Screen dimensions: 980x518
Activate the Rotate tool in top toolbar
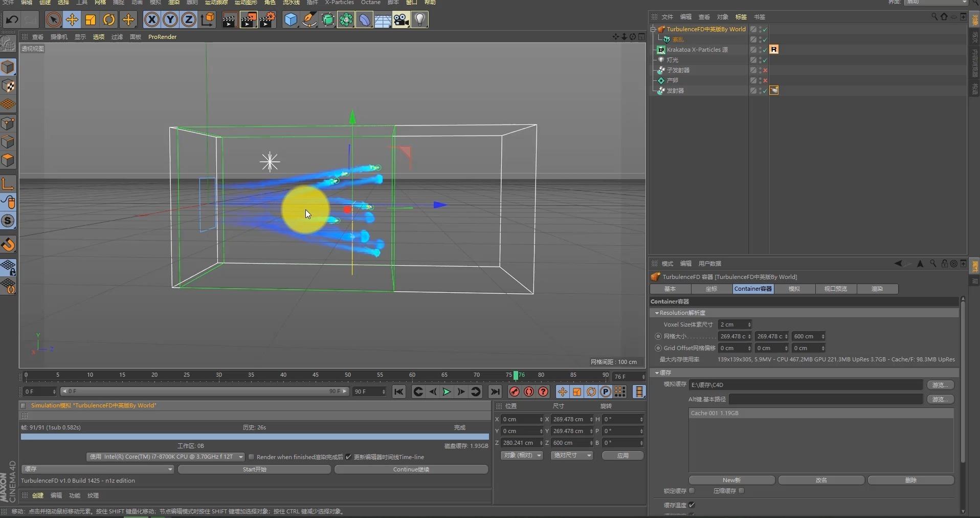109,20
